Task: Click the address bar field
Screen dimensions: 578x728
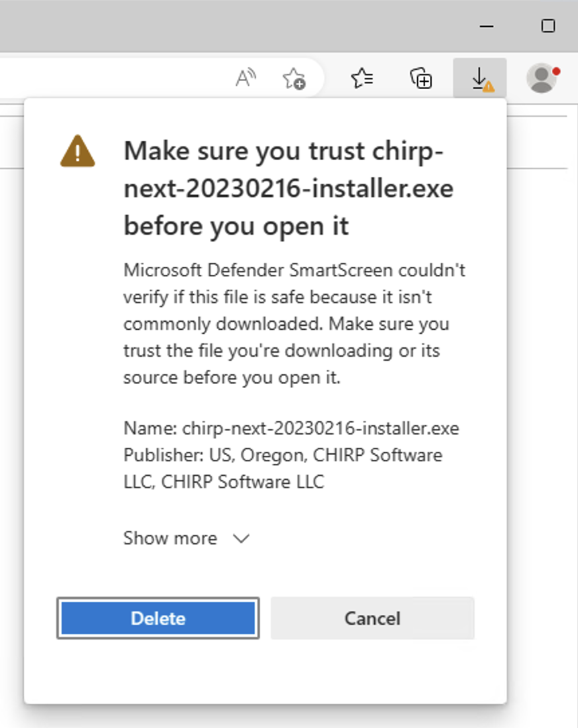Action: pyautogui.click(x=111, y=78)
